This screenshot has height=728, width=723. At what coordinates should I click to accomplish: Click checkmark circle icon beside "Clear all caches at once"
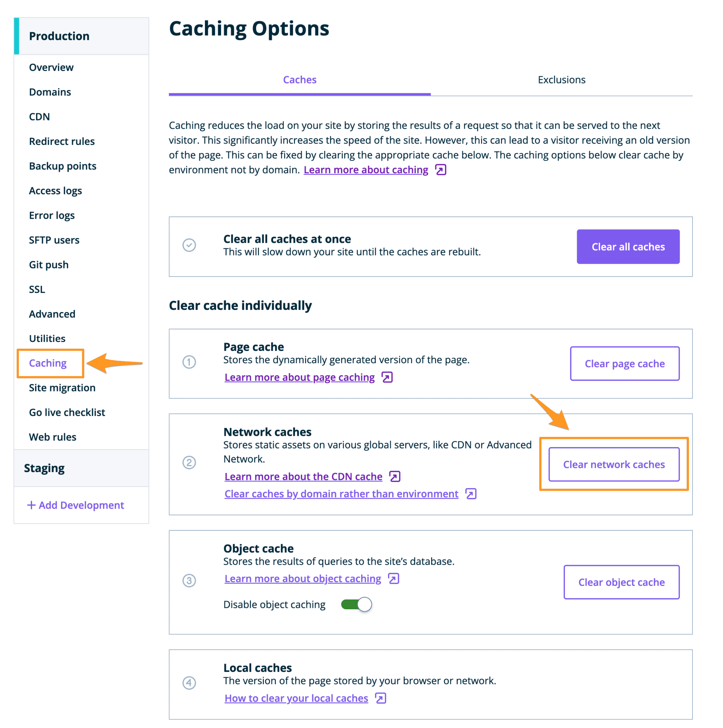point(189,245)
